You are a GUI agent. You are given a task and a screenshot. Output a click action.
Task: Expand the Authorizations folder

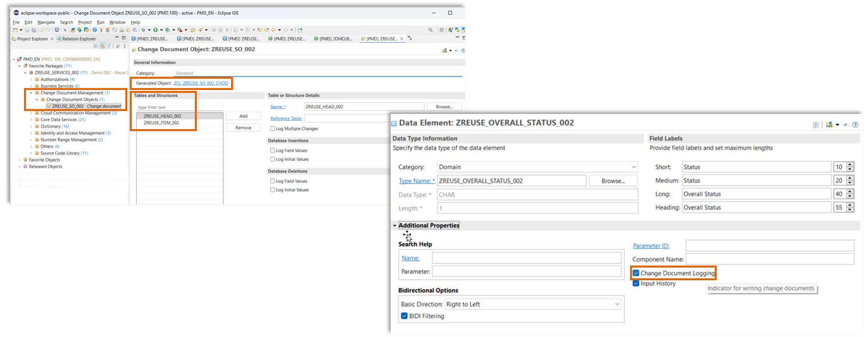click(31, 79)
